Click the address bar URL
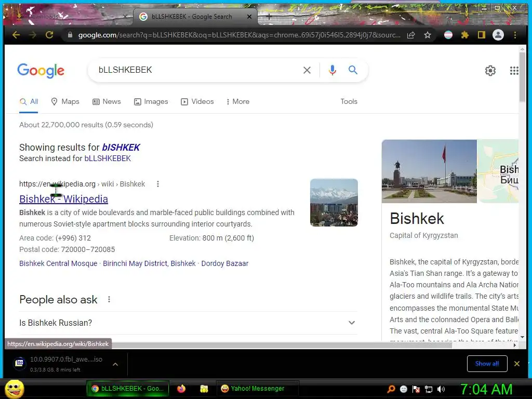 click(239, 35)
